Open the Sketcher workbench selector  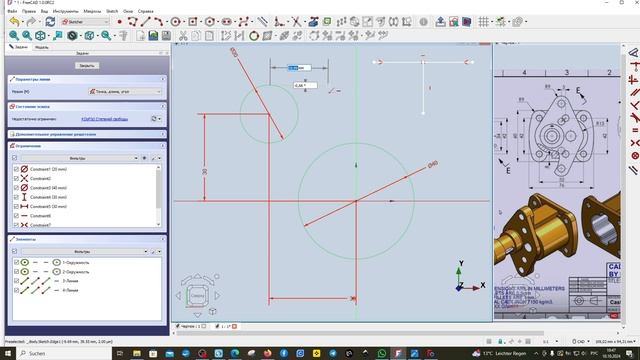(85, 22)
